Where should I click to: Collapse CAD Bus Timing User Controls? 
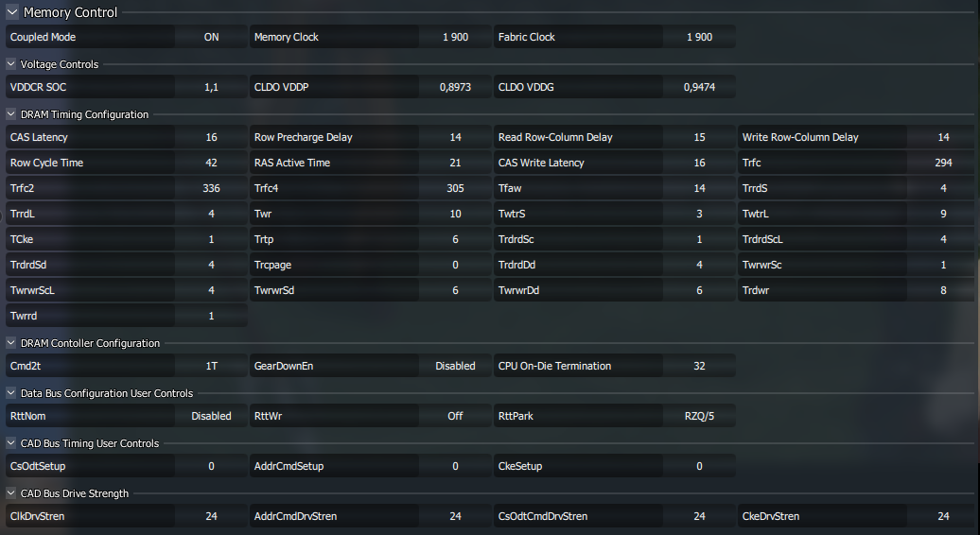(x=11, y=443)
